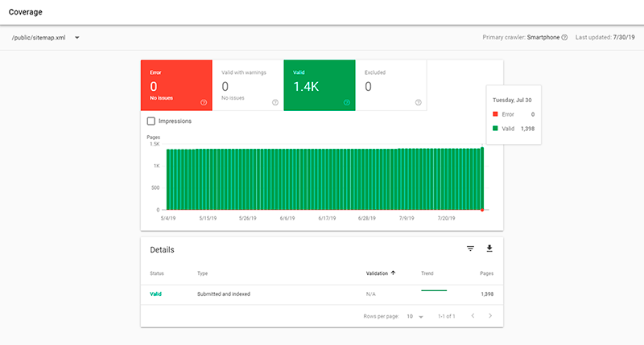Click Primary crawler help icon
This screenshot has height=345, width=644.
(x=564, y=37)
